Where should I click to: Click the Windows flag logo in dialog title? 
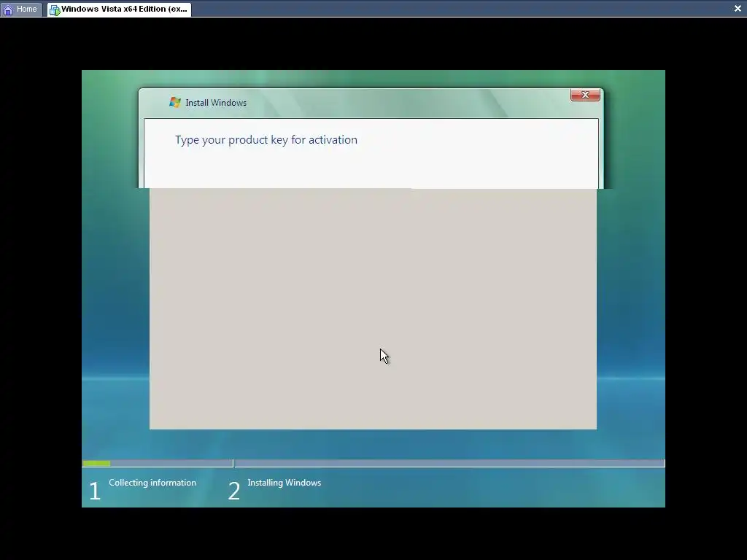(175, 102)
